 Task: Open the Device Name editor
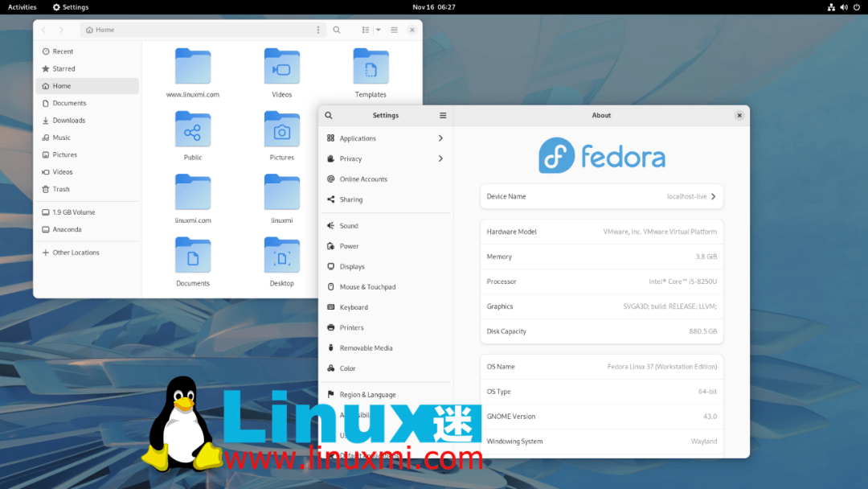601,196
